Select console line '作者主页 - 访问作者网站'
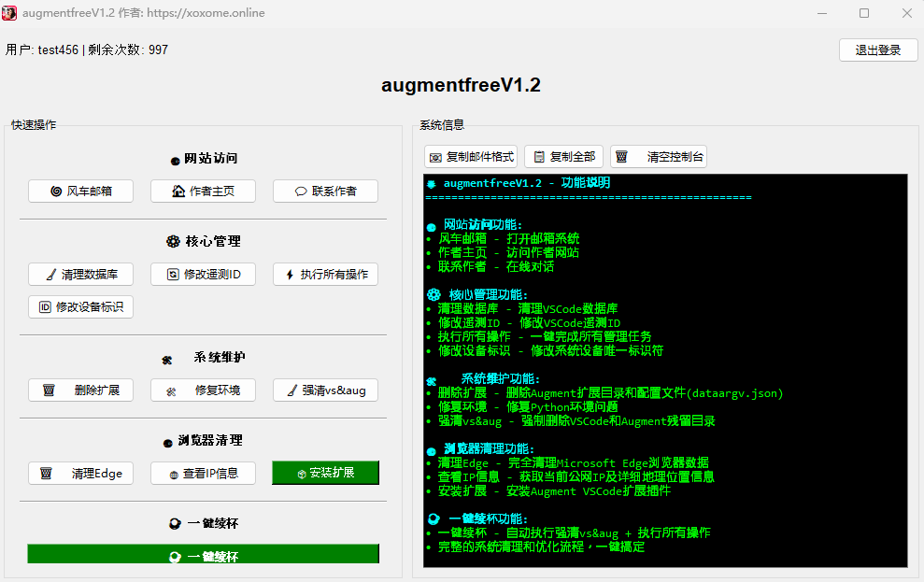 508,253
